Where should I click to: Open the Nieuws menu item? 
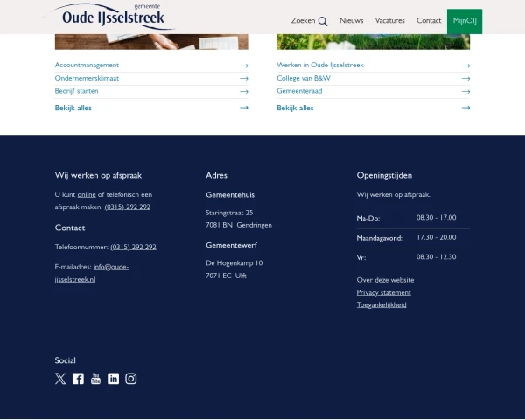[x=351, y=21]
